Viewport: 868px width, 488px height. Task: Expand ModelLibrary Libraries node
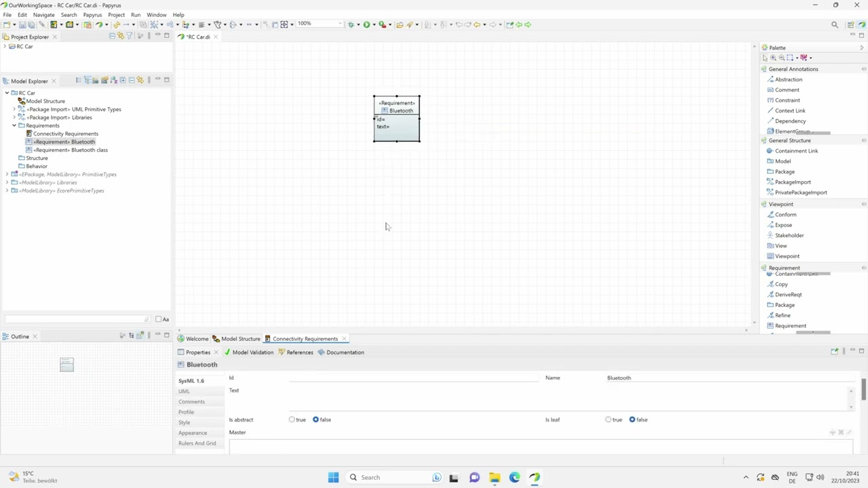[7, 182]
